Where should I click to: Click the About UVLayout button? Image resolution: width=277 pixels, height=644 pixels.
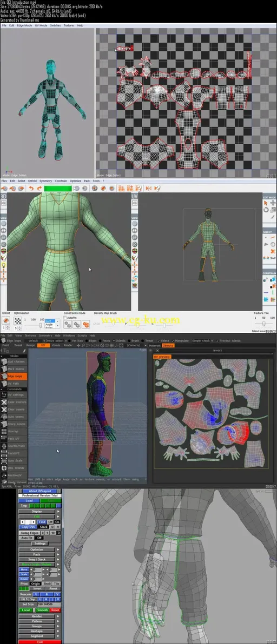pyautogui.click(x=40, y=491)
